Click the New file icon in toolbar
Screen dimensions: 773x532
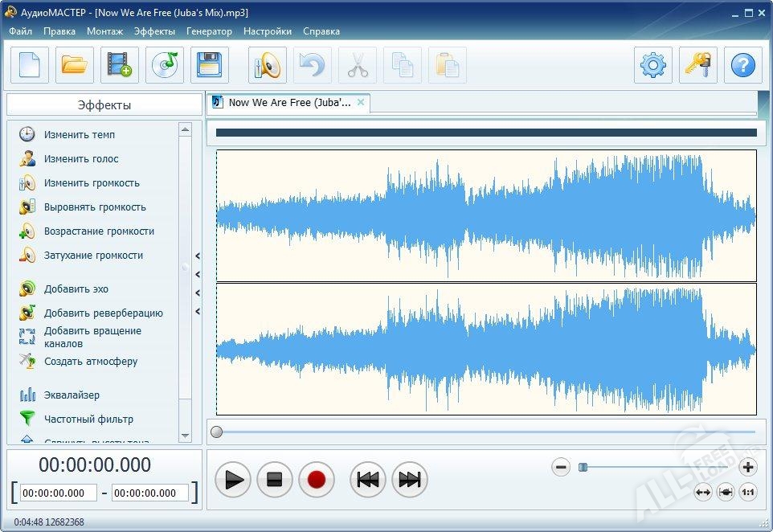[30, 65]
